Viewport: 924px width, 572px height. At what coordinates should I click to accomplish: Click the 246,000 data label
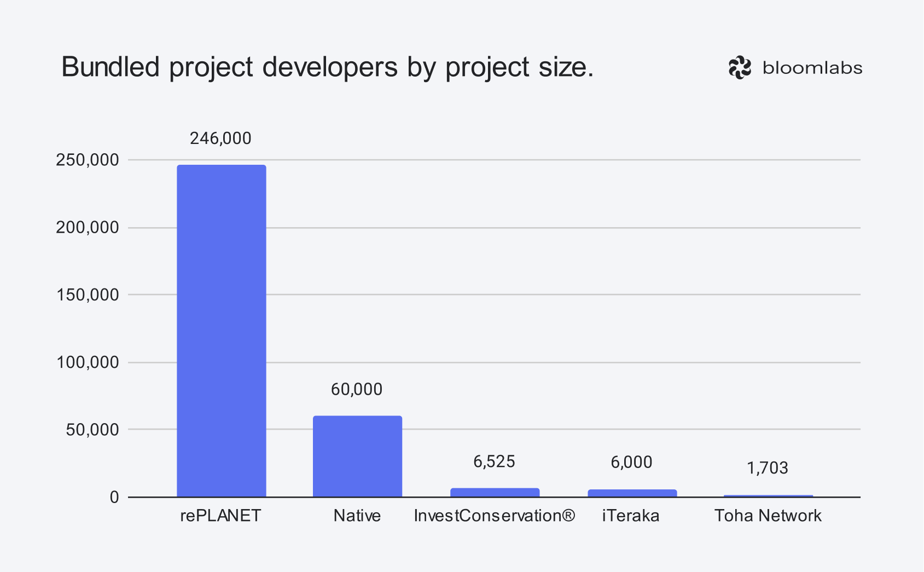click(220, 138)
